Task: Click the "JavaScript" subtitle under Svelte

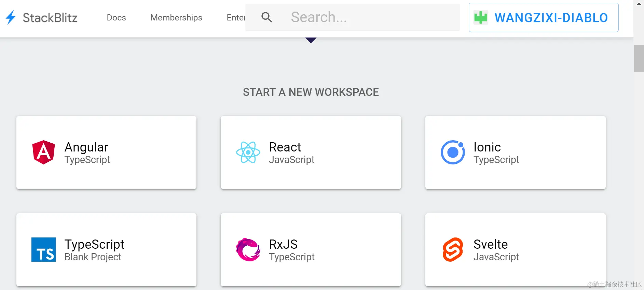Action: (x=496, y=257)
